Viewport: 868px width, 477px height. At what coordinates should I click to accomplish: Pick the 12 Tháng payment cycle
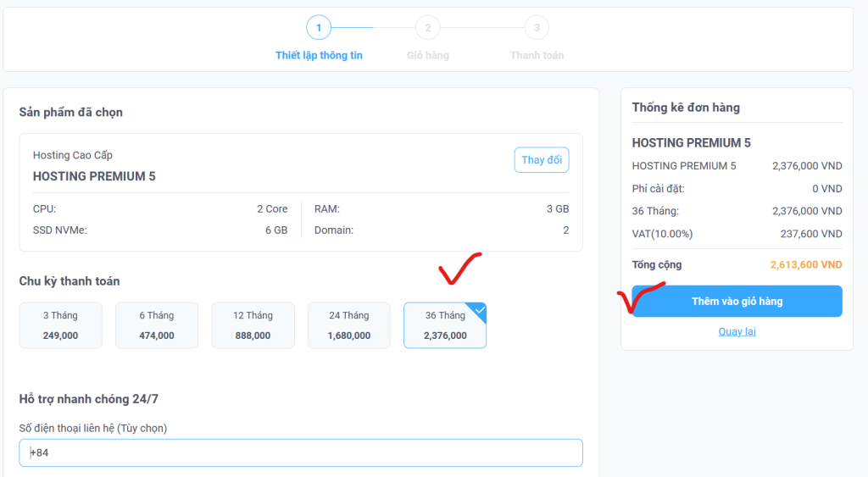pyautogui.click(x=253, y=325)
